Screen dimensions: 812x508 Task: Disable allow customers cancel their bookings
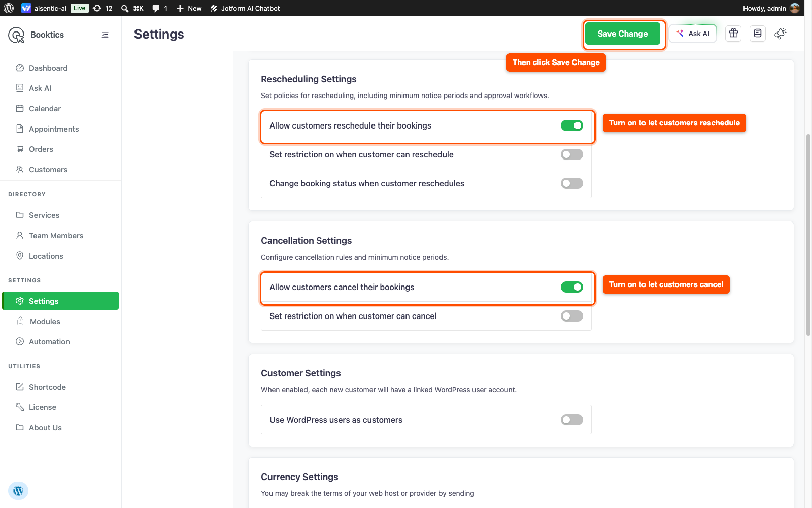(x=572, y=287)
